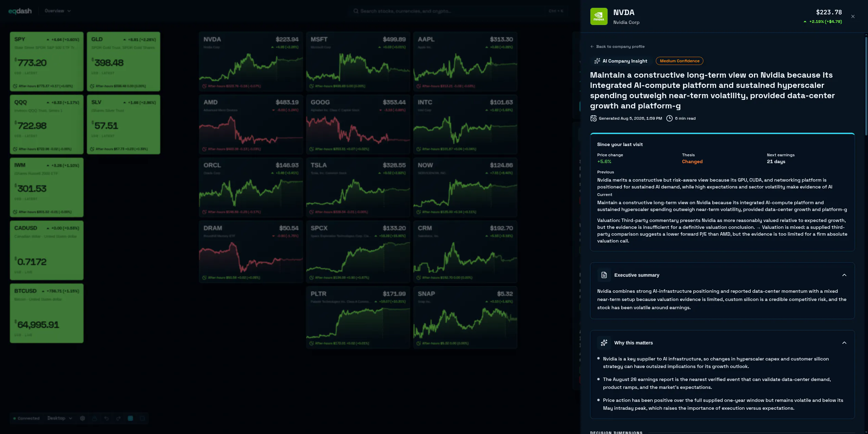Open the SPY ticker tile
Screen dimensions: 868x434
[47, 62]
